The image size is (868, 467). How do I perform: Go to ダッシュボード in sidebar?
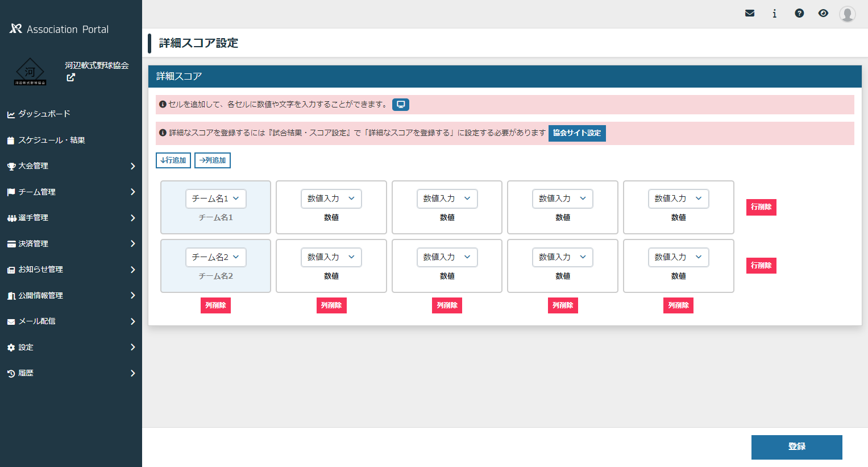[44, 114]
